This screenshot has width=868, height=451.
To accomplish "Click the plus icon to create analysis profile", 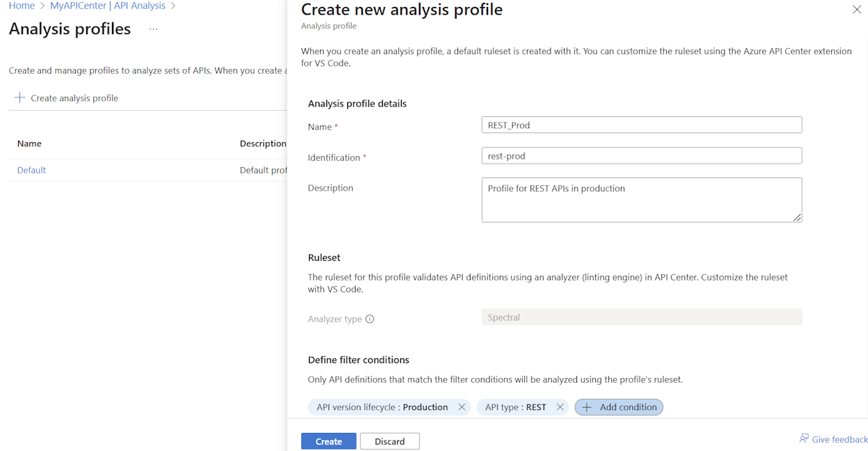I will tap(19, 97).
